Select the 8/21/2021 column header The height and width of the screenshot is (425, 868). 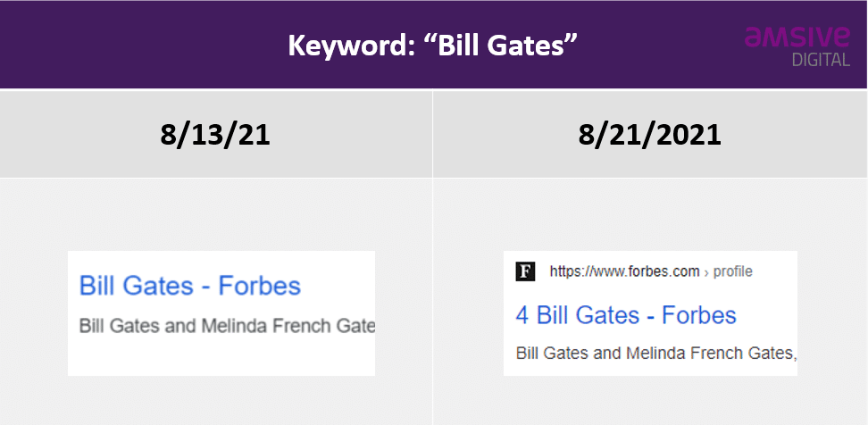point(649,135)
